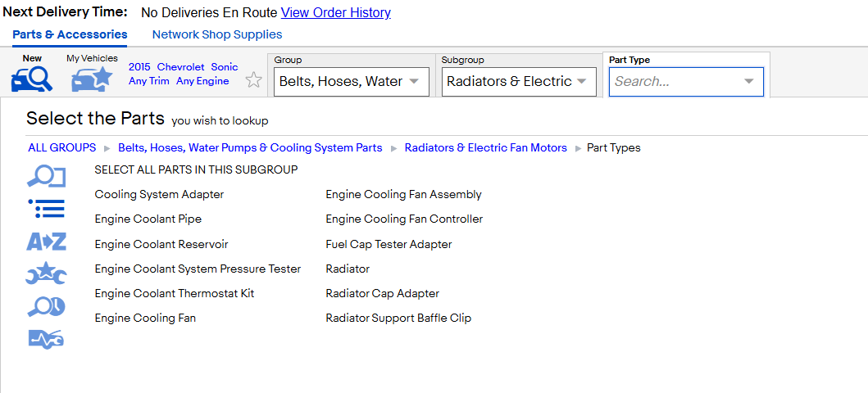Open My Vehicles car-with-star icon

coord(92,79)
